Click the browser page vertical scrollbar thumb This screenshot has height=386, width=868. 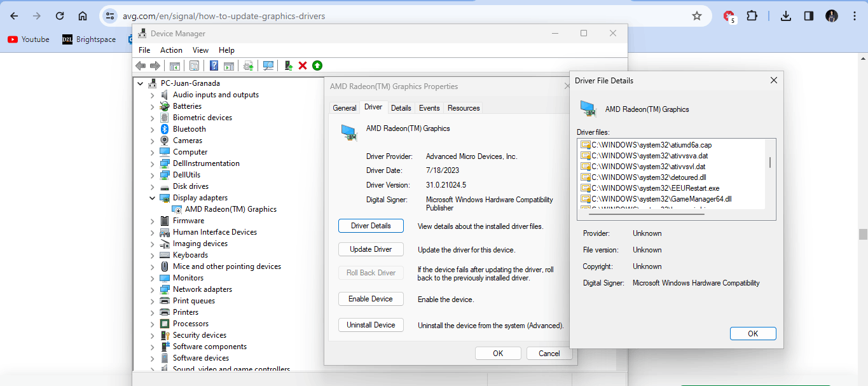click(863, 234)
